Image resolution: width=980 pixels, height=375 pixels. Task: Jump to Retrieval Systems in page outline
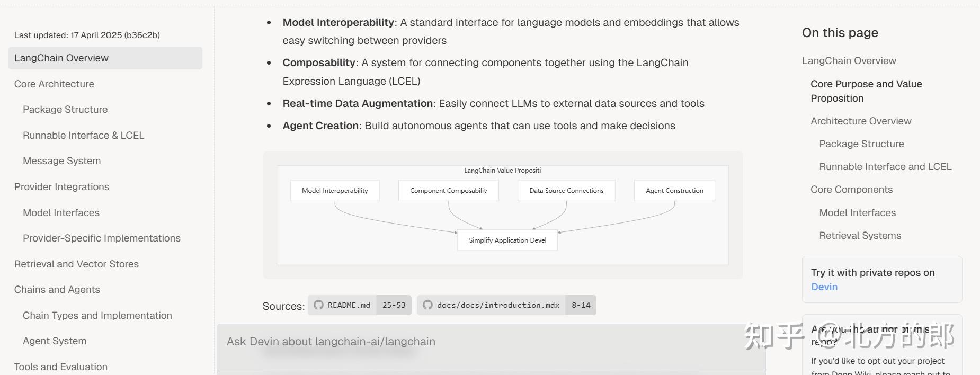[x=859, y=236]
